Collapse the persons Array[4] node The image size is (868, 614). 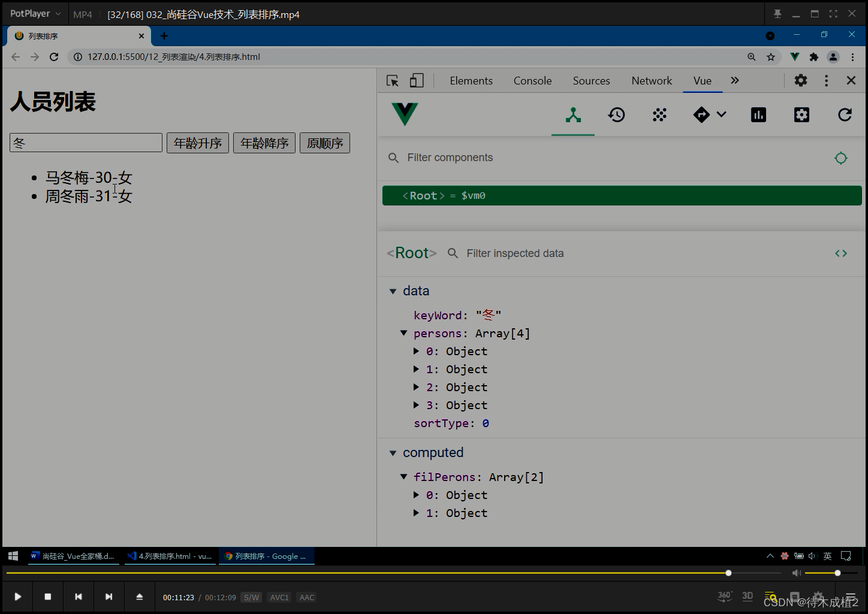pyautogui.click(x=404, y=333)
